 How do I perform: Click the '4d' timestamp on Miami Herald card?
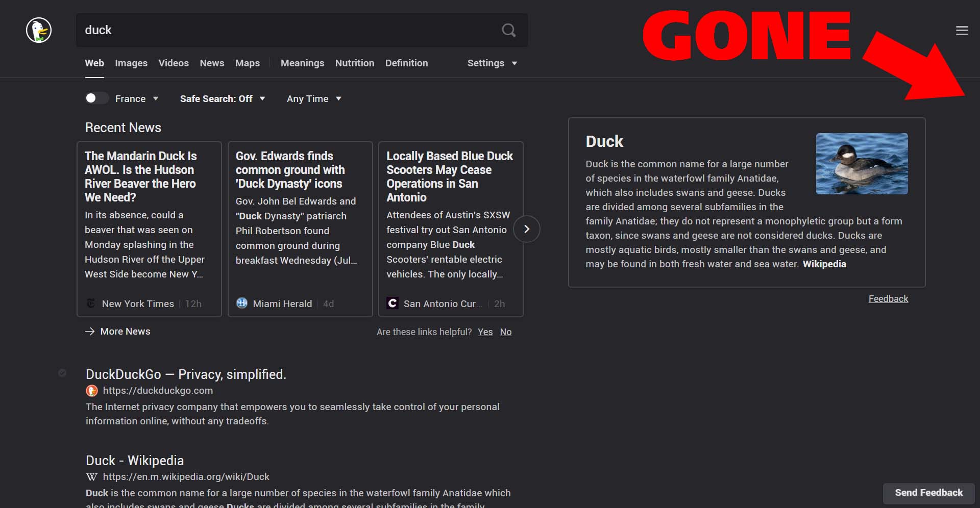click(x=329, y=304)
